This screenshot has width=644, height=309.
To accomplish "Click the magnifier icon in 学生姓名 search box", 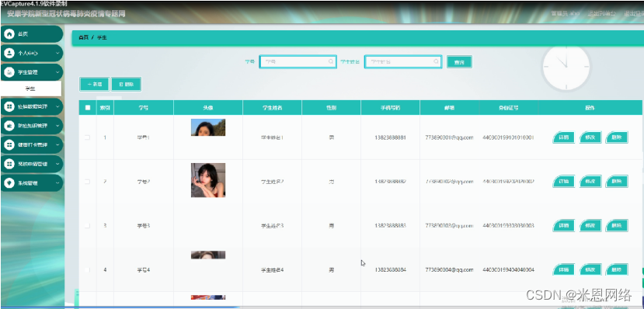I will pos(436,62).
